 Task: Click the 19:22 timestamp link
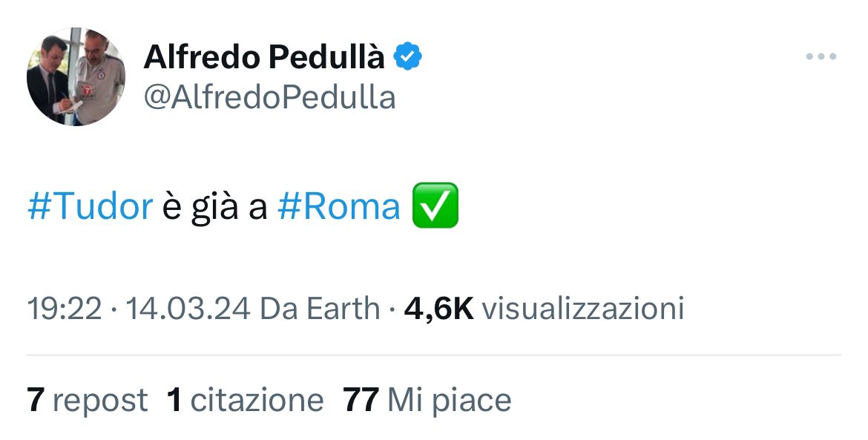(x=63, y=307)
